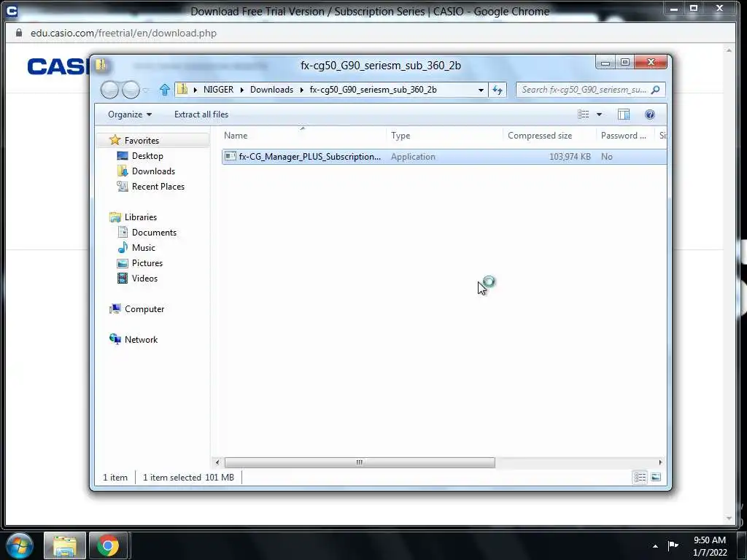Image resolution: width=747 pixels, height=560 pixels.
Task: Select Favorites in the navigation pane
Action: [x=142, y=141]
